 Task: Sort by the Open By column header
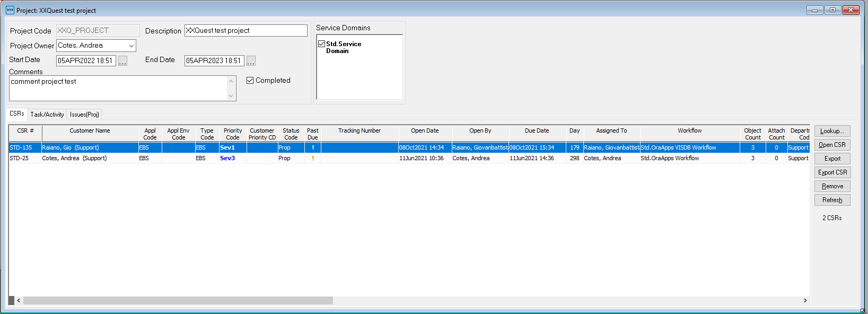click(x=480, y=134)
